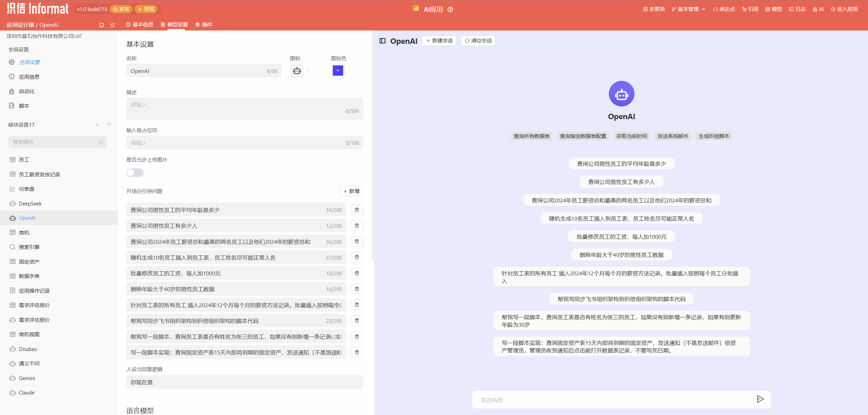Viewport: 868px width, 415px height.
Task: Click the 发布 publish button
Action: (121, 9)
